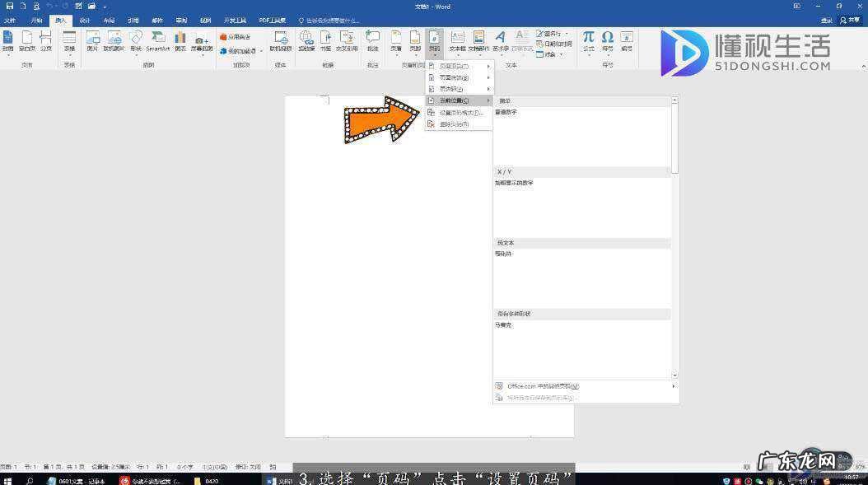The width and height of the screenshot is (868, 485).
Task: Open the Shapes gallery
Action: point(136,41)
